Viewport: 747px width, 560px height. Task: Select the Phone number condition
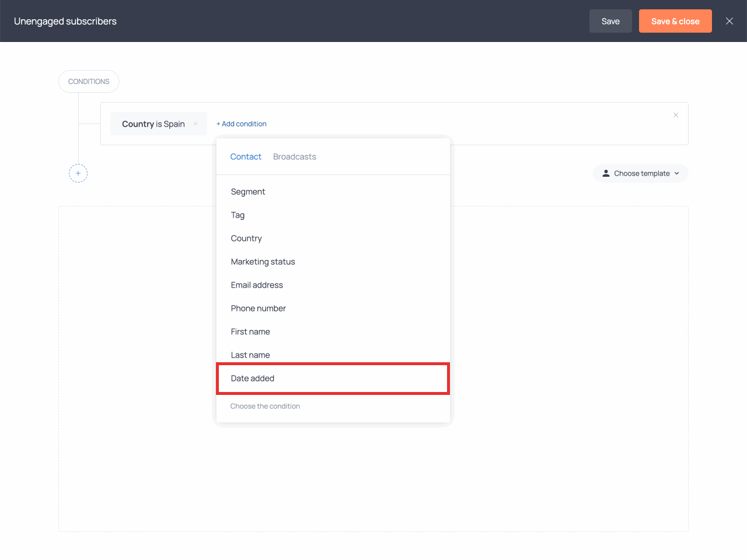[x=258, y=309]
